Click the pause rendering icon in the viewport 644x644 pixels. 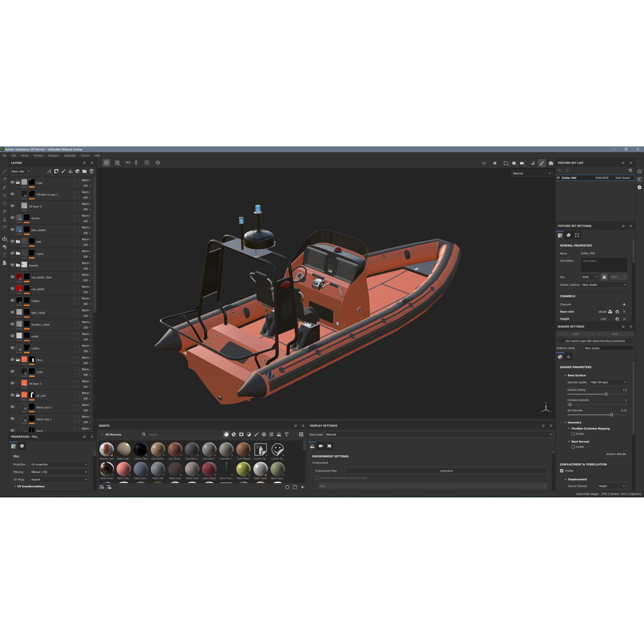click(x=495, y=163)
